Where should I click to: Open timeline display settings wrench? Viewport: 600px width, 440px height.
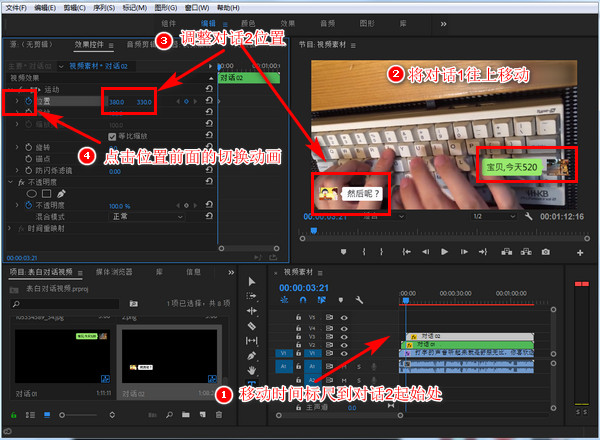(x=359, y=300)
